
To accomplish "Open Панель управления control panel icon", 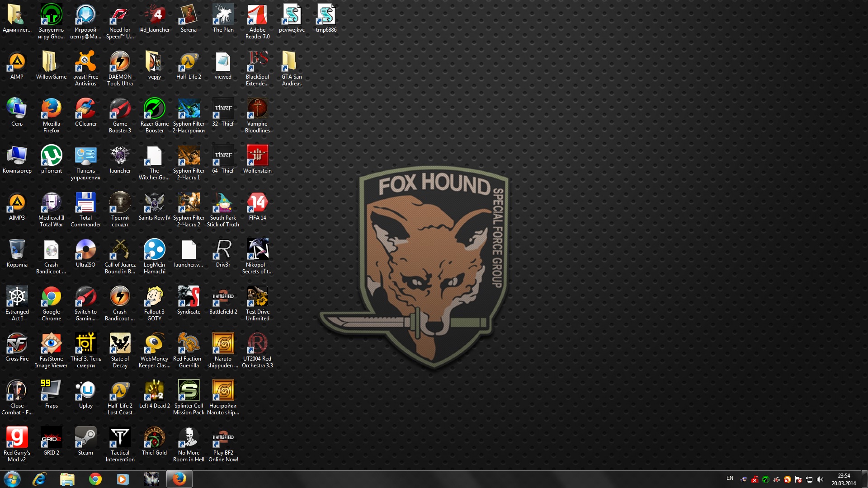I will click(x=85, y=162).
